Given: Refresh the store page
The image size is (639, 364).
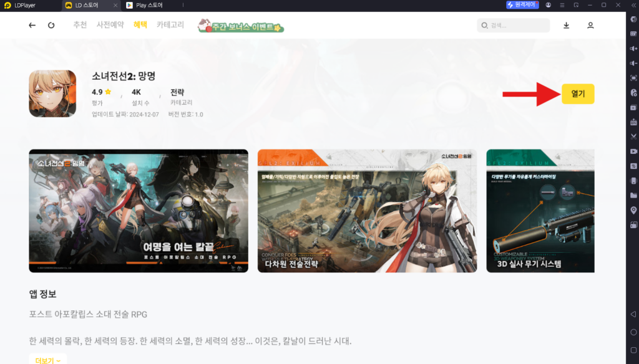Looking at the screenshot, I should (x=51, y=26).
